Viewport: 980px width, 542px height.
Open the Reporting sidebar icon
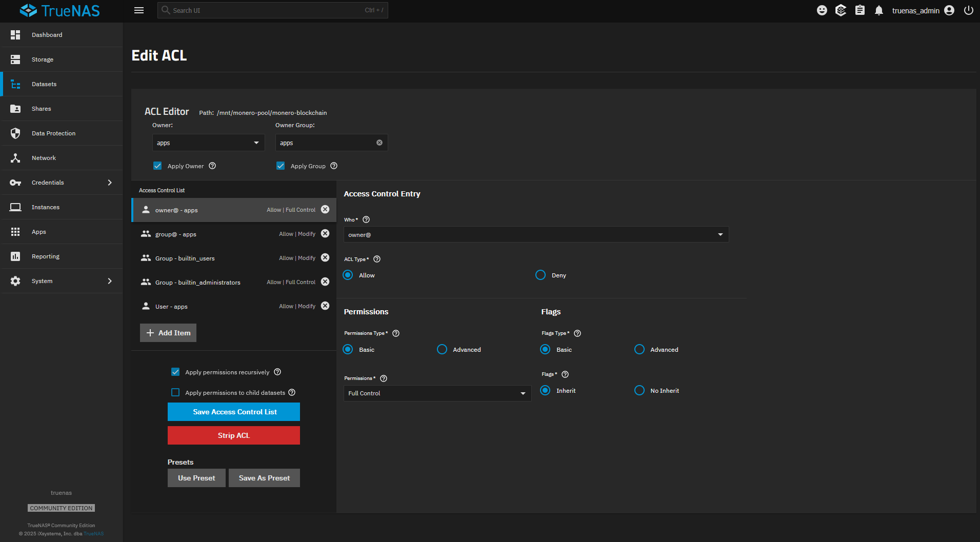pyautogui.click(x=15, y=256)
